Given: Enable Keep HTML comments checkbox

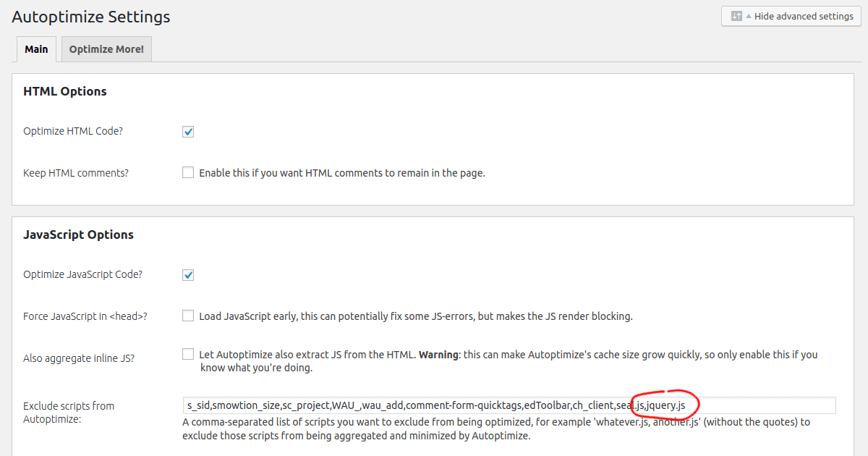Looking at the screenshot, I should click(x=188, y=172).
